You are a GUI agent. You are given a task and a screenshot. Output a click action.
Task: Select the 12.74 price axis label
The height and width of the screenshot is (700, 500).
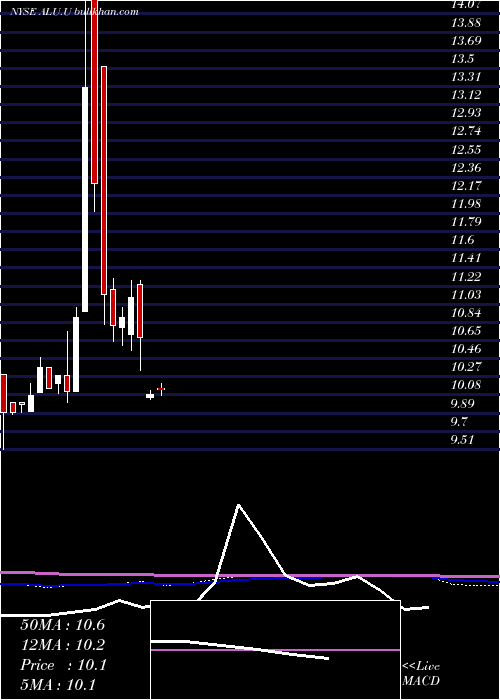point(466,131)
